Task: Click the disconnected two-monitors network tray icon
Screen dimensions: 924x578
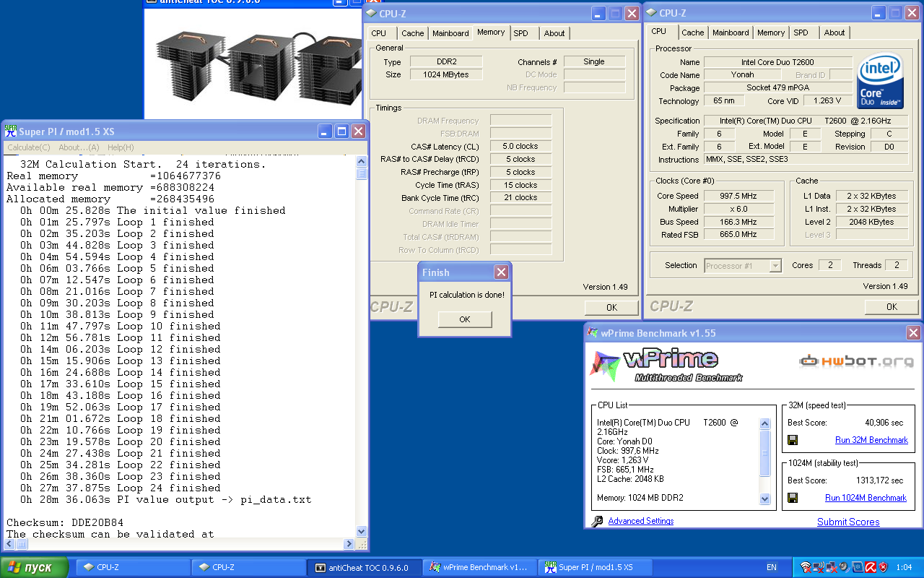Action: tap(832, 567)
